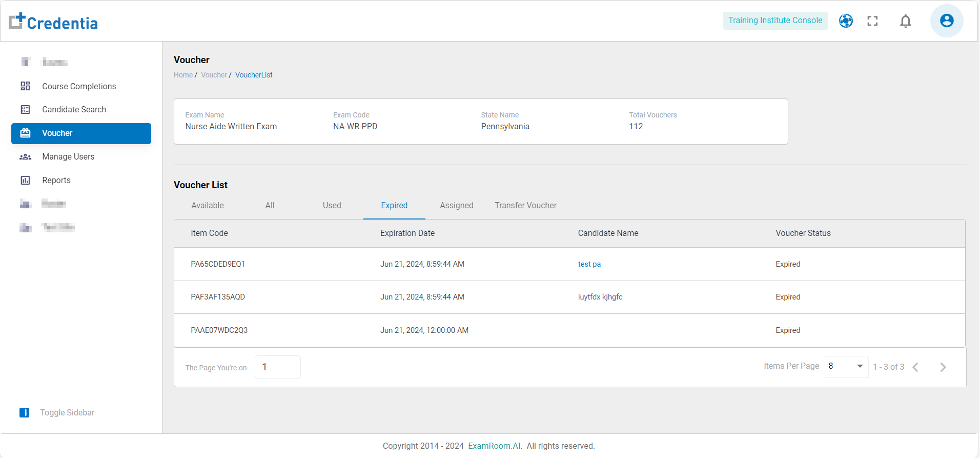Toggle fullscreen mode icon

(x=872, y=21)
